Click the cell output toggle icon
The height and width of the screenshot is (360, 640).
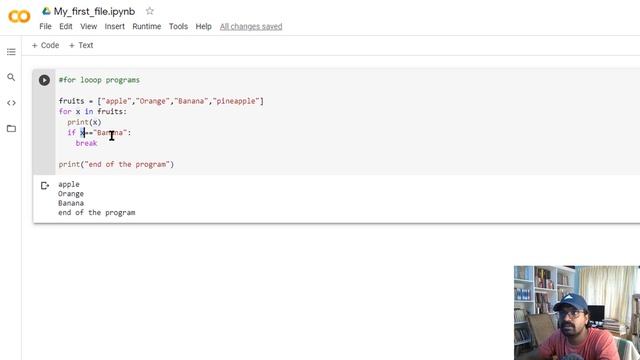(x=45, y=186)
